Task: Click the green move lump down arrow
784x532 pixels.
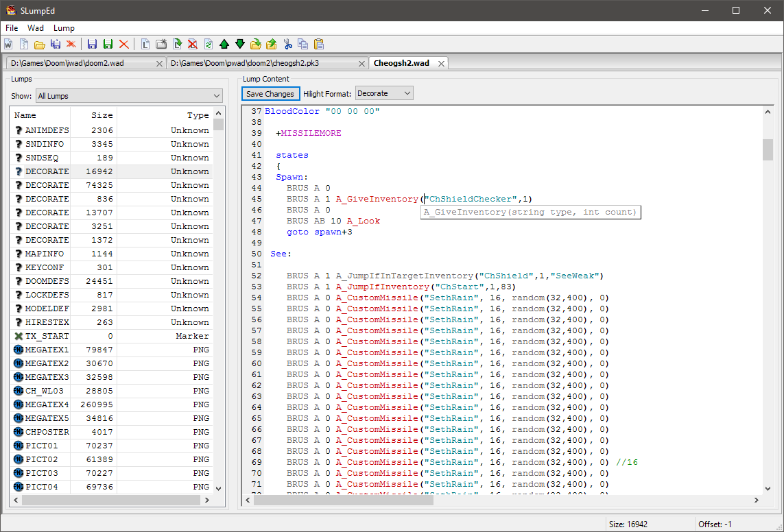Action: [x=240, y=44]
